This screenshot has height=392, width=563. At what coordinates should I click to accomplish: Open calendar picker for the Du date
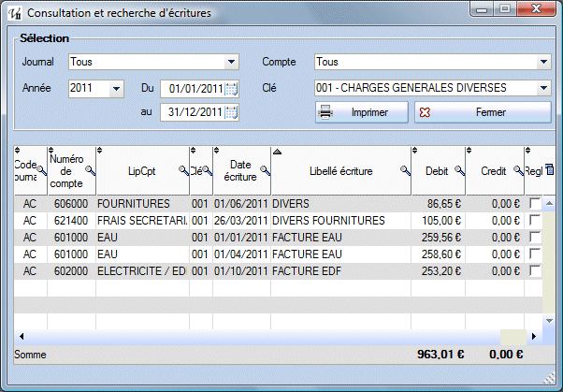pyautogui.click(x=232, y=89)
